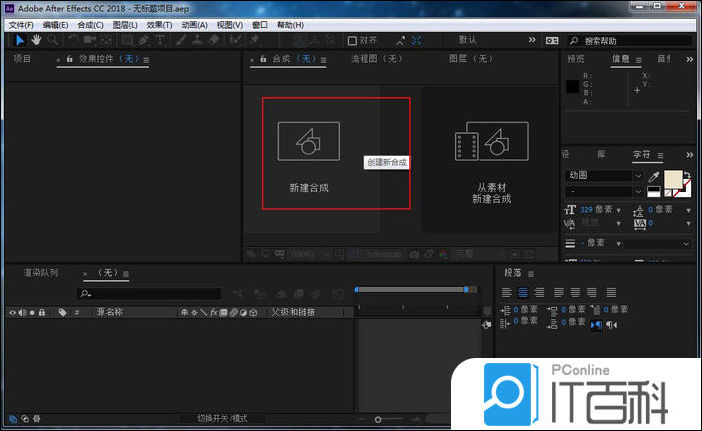Select the Puppet Pin tool
702x431 pixels.
(x=255, y=40)
